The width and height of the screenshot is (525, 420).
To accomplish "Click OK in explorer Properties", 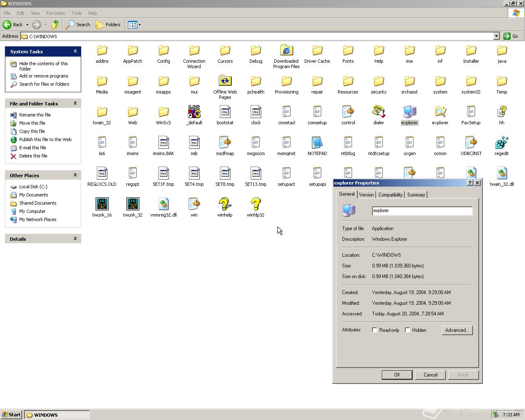I will (x=397, y=375).
